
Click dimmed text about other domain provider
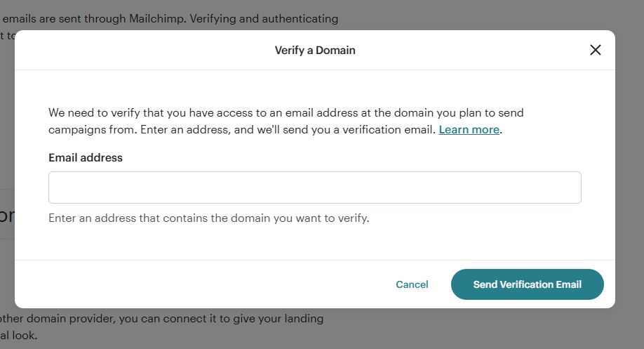(162, 319)
